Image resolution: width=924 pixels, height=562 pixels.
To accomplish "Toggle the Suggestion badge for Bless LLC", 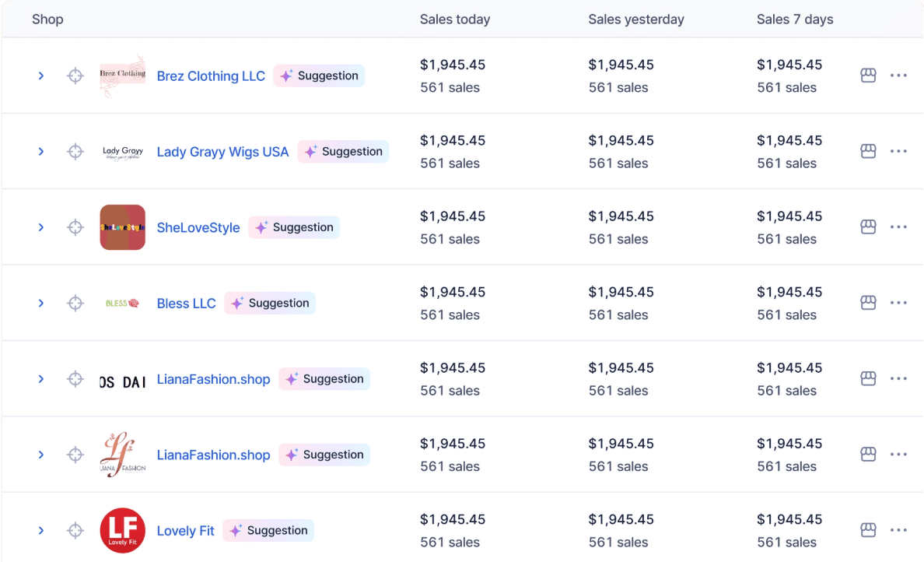I will [270, 303].
